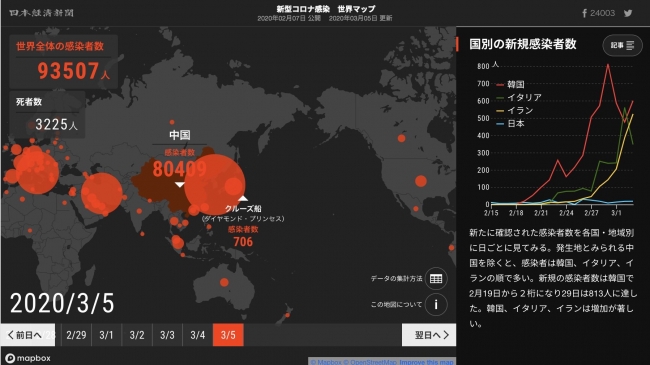Click the Improve this map link
The width and height of the screenshot is (650, 365).
point(427,362)
